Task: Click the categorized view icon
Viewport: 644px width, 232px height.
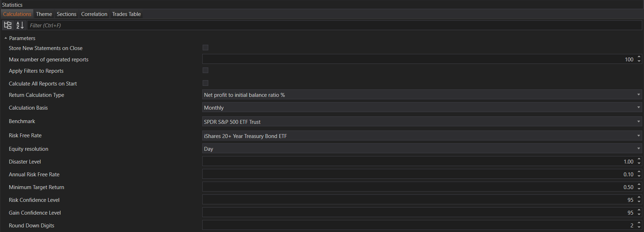Action: 7,25
